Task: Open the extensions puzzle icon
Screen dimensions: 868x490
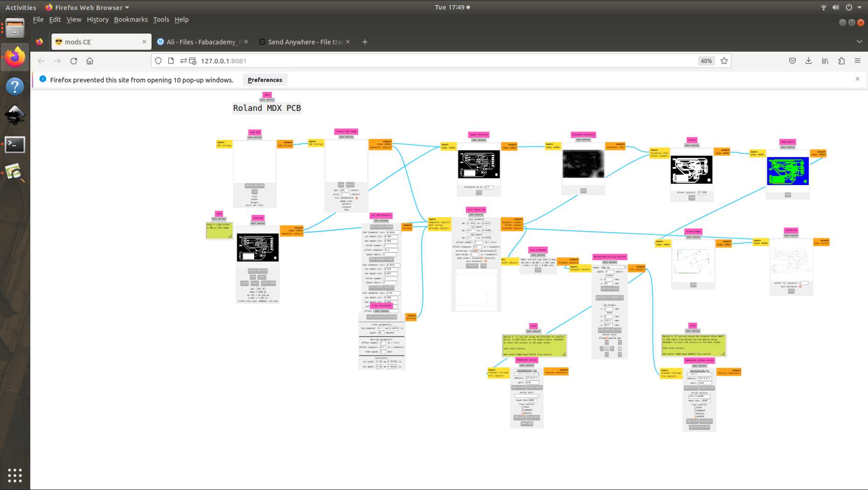Action: (841, 61)
